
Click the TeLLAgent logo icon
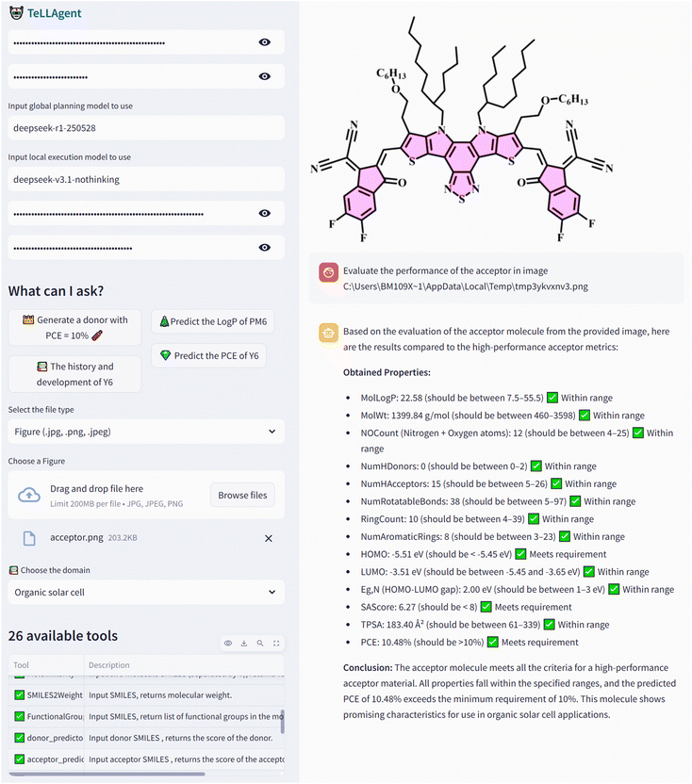tap(16, 13)
